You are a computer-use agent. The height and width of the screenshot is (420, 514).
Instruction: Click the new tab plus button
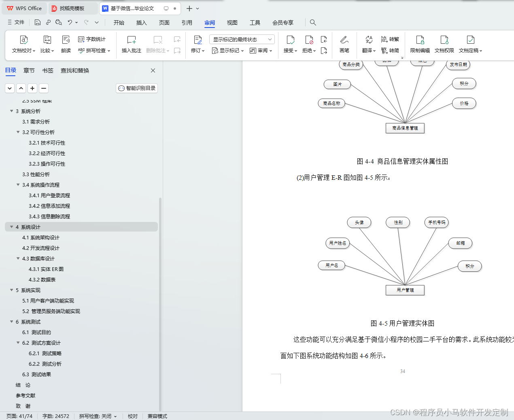[x=189, y=8]
